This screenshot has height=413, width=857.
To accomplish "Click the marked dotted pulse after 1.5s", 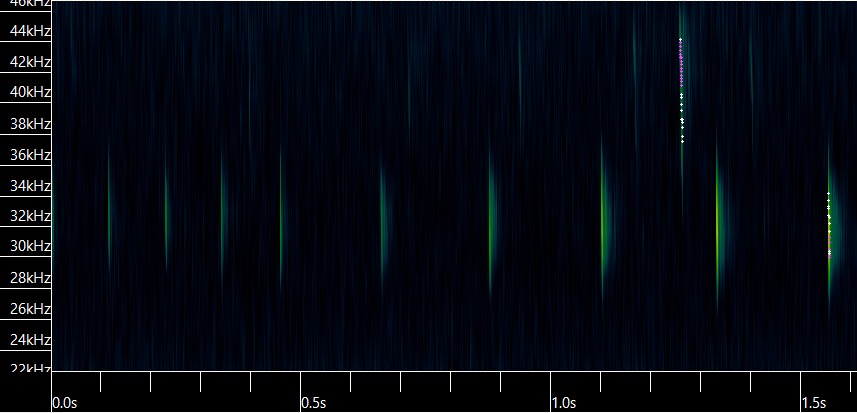I will pyautogui.click(x=829, y=225).
